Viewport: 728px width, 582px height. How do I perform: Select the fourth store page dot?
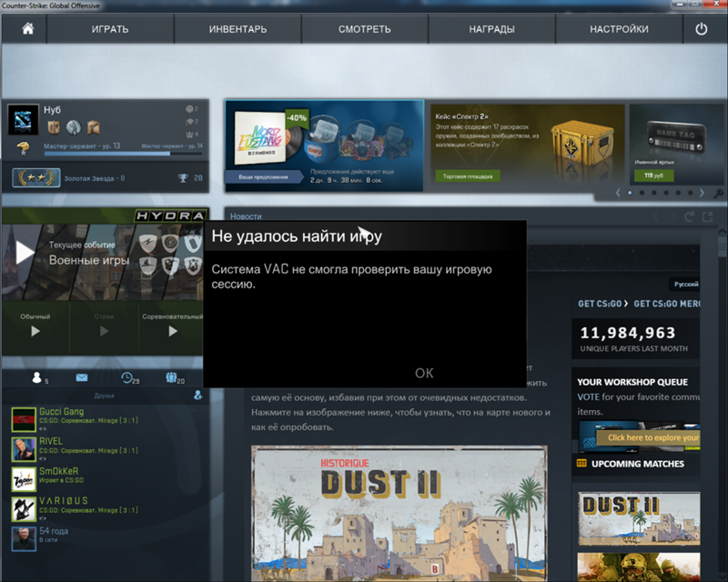(666, 193)
